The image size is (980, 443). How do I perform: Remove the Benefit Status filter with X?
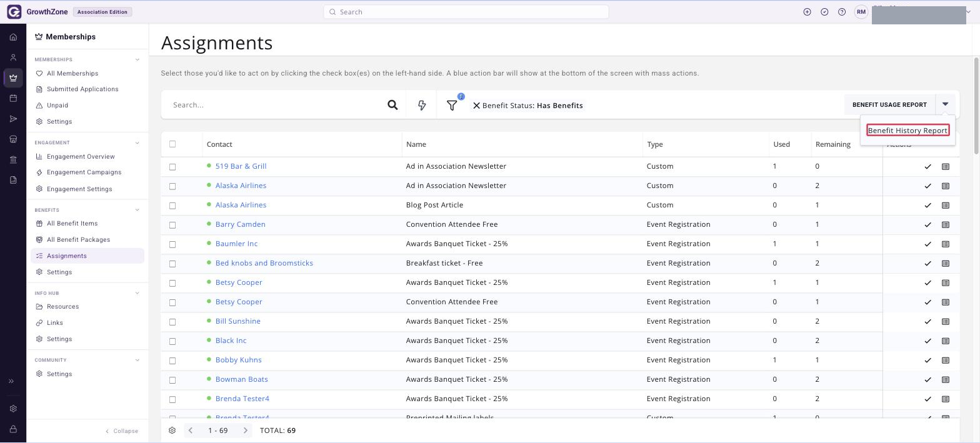pos(476,106)
